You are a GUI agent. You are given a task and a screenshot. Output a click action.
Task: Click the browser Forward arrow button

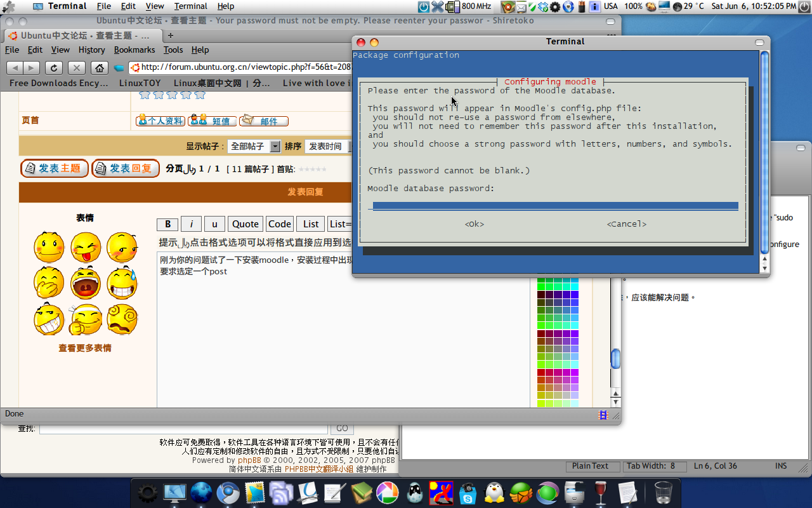coord(31,68)
